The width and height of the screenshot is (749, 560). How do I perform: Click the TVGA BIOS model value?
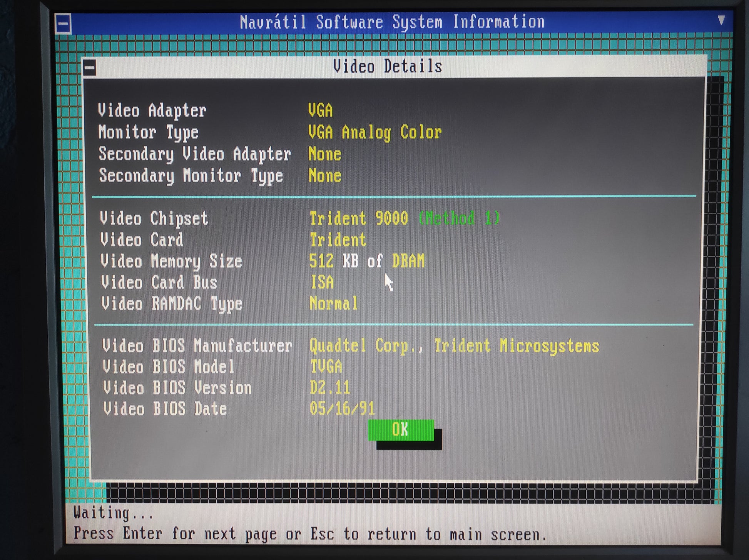pyautogui.click(x=326, y=367)
